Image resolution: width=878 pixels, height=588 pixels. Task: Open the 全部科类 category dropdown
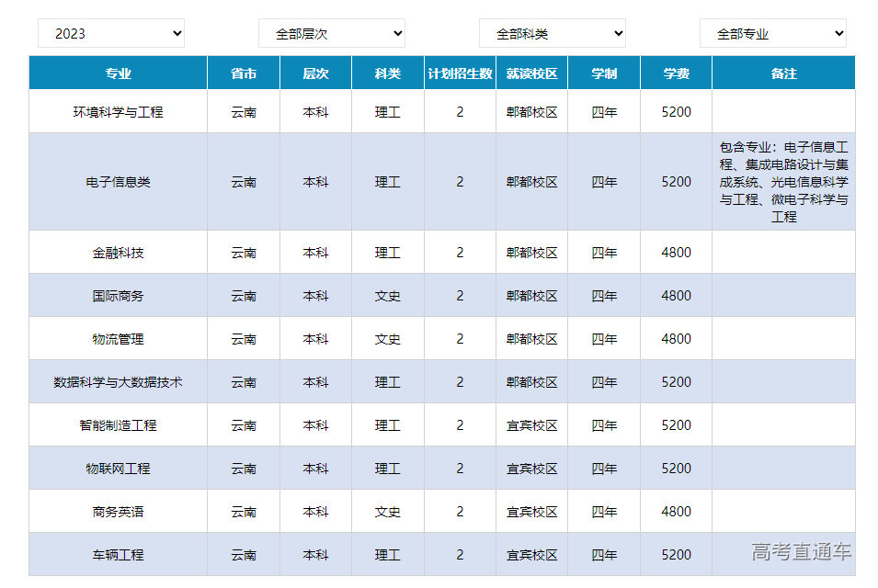[552, 34]
